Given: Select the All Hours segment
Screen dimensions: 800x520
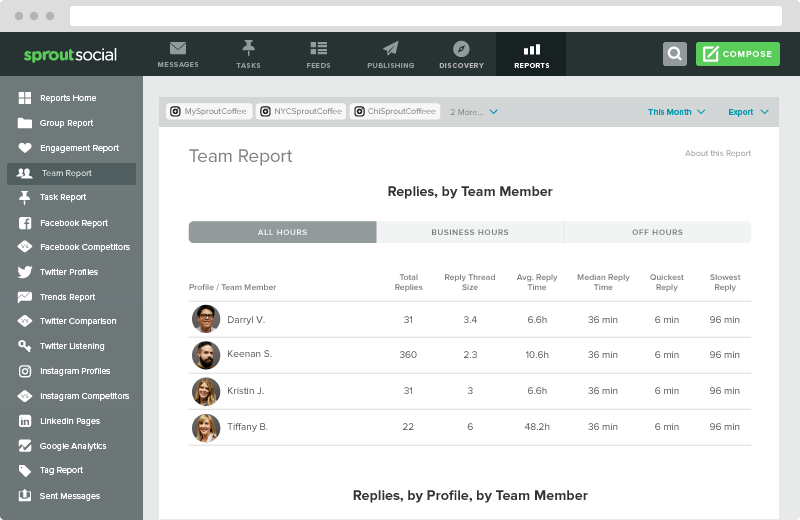Looking at the screenshot, I should (x=282, y=232).
